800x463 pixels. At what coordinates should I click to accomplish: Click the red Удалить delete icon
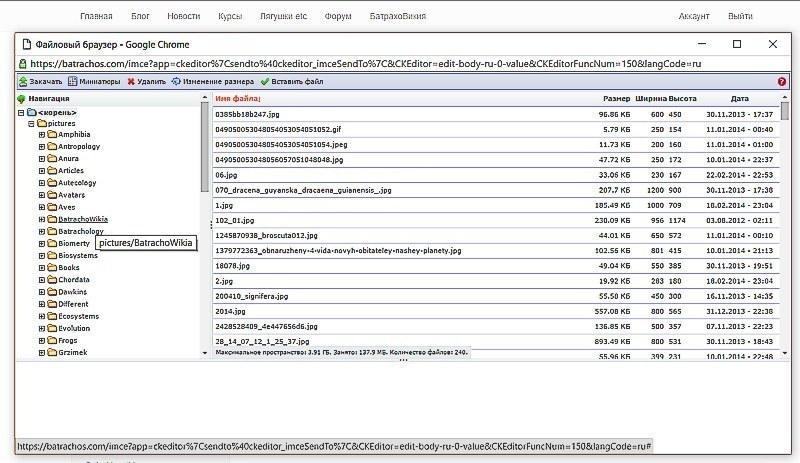[131, 82]
